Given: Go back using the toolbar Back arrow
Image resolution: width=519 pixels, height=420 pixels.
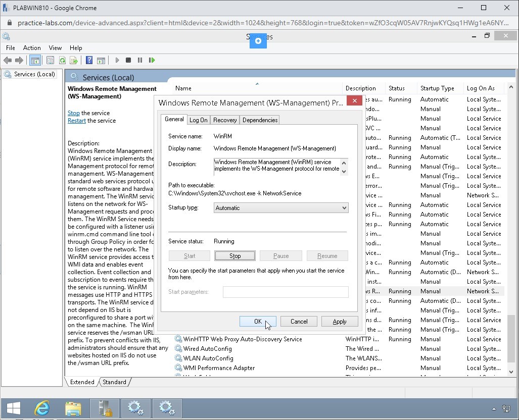Looking at the screenshot, I should (x=8, y=60).
